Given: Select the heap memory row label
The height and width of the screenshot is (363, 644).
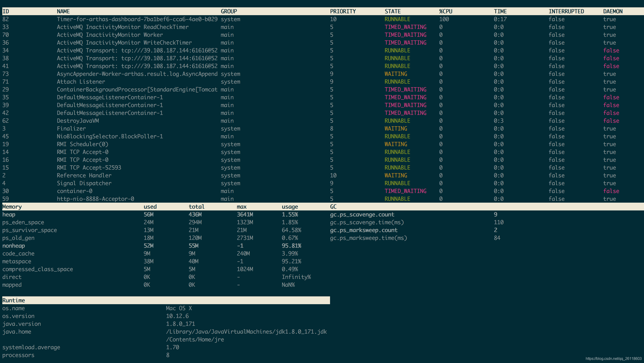Looking at the screenshot, I should coord(9,215).
